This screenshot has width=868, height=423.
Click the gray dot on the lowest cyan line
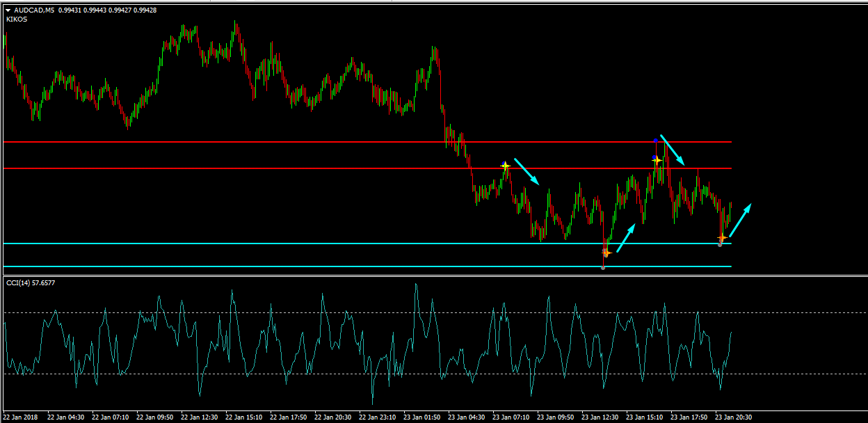click(x=603, y=268)
